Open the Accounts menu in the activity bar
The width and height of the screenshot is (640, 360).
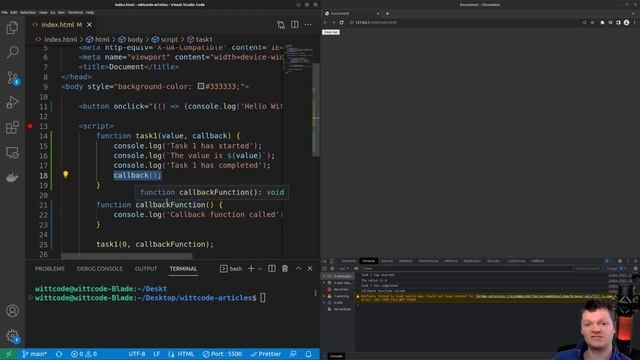(x=12, y=311)
